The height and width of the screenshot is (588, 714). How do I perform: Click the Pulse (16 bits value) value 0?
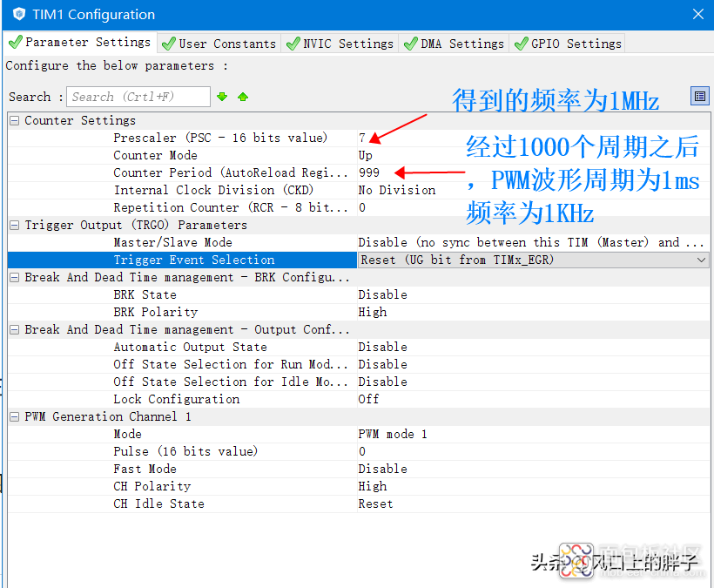coord(362,452)
